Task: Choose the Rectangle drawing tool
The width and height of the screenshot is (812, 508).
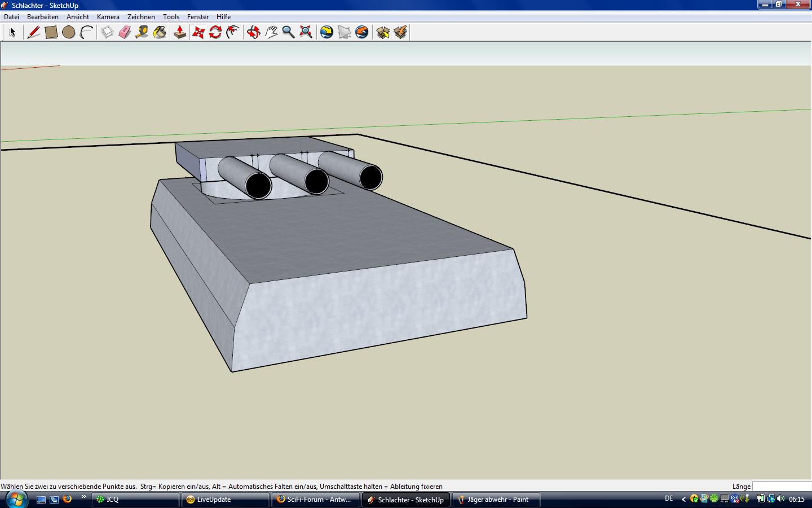Action: [x=51, y=32]
